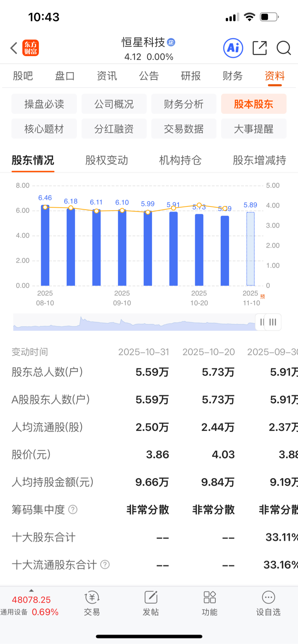Tap the 东方财富 orange logo

(x=30, y=48)
